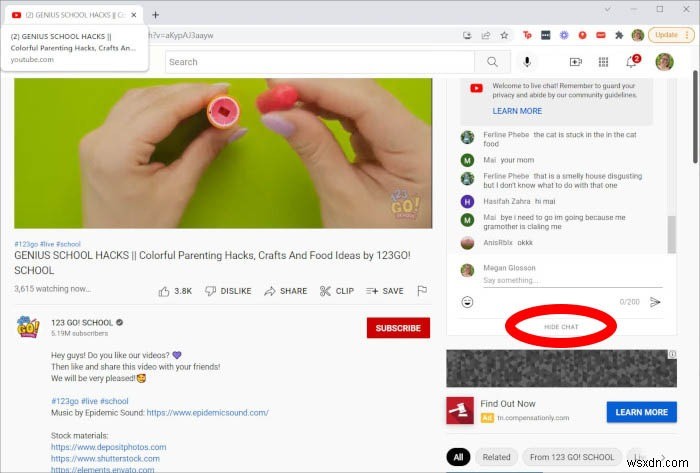Click the ad's gavel thumbnail

coord(460,410)
